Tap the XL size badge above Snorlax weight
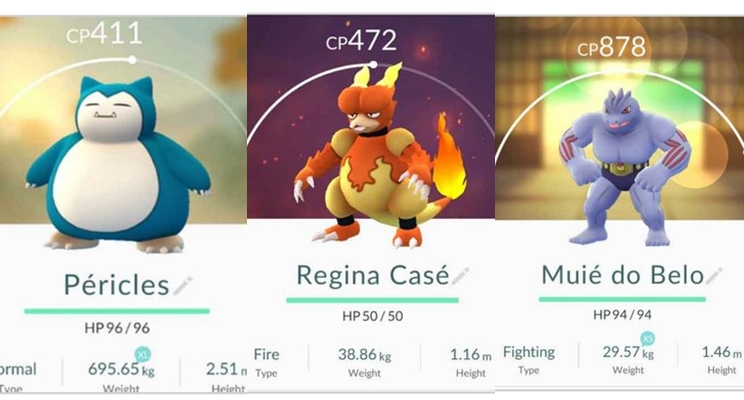 point(142,354)
